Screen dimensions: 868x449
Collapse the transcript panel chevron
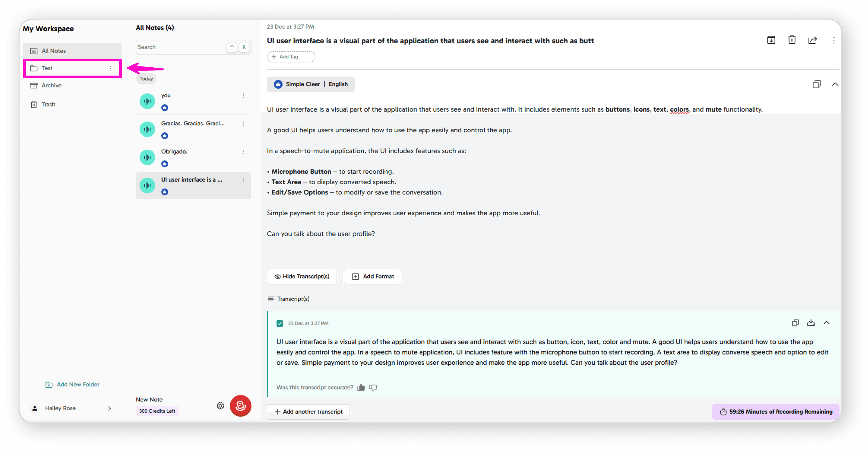tap(826, 323)
